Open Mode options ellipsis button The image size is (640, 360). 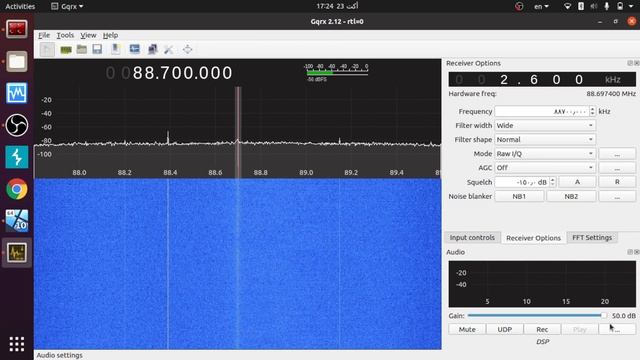[617, 154]
